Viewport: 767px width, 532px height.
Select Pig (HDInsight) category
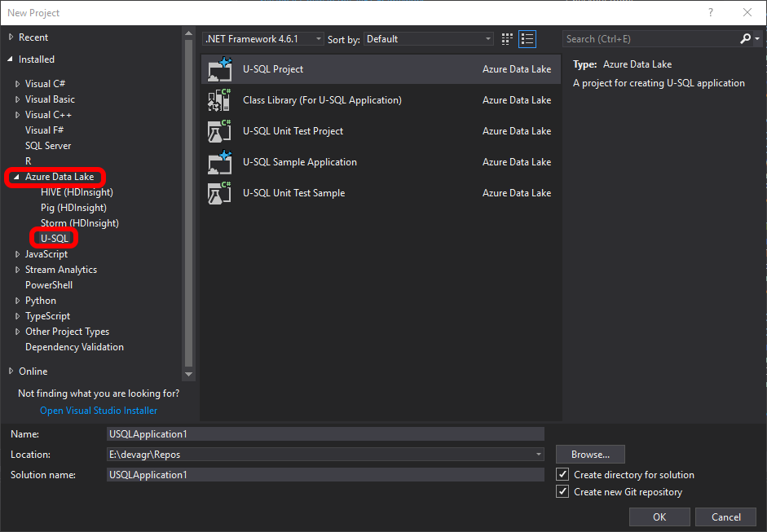(74, 208)
